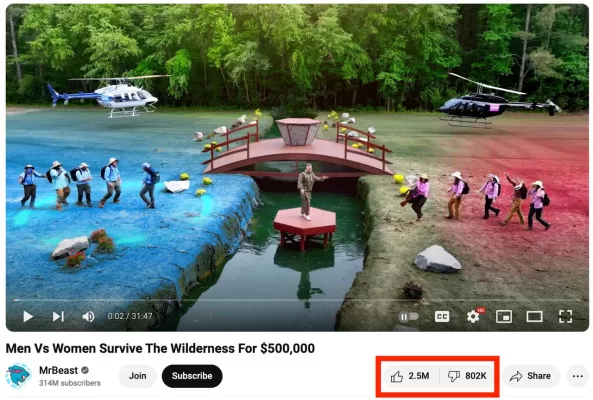Play the video
The height and width of the screenshot is (400, 593).
[28, 316]
